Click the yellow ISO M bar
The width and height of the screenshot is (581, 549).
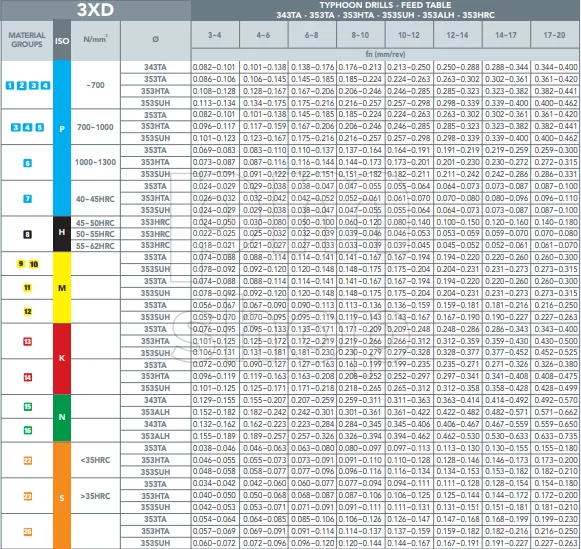coord(62,287)
